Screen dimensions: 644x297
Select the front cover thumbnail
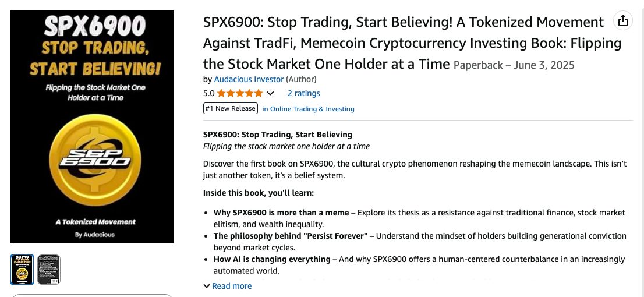[x=22, y=270]
